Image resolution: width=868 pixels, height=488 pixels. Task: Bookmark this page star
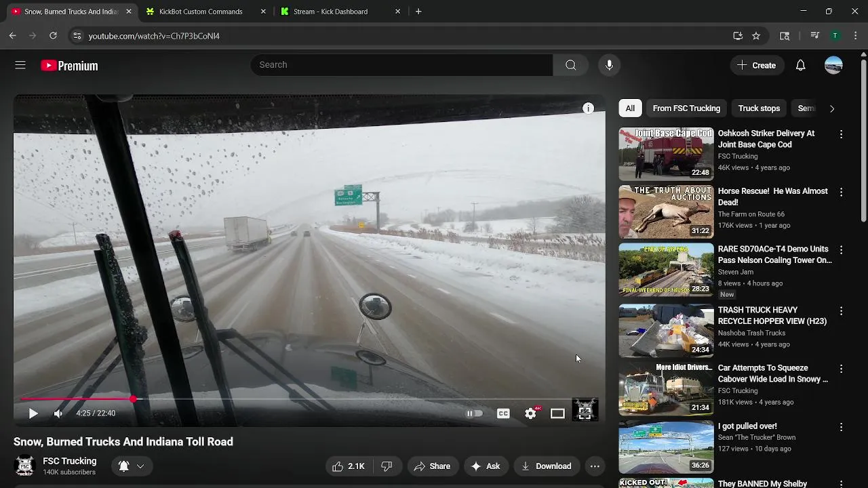click(x=756, y=36)
